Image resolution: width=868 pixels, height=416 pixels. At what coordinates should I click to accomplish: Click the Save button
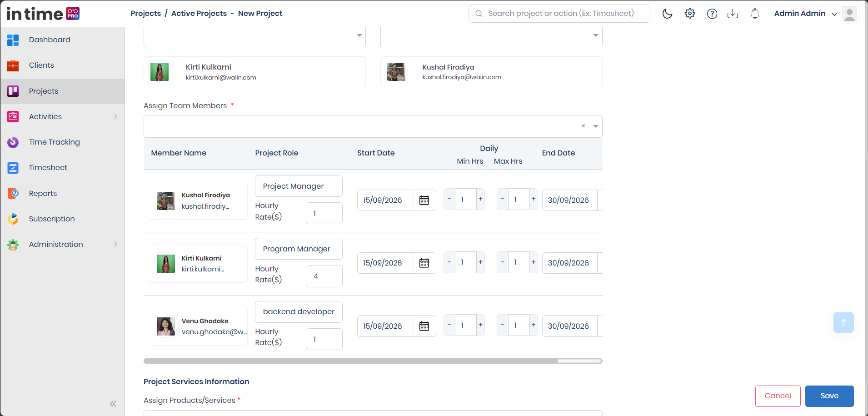click(x=829, y=396)
